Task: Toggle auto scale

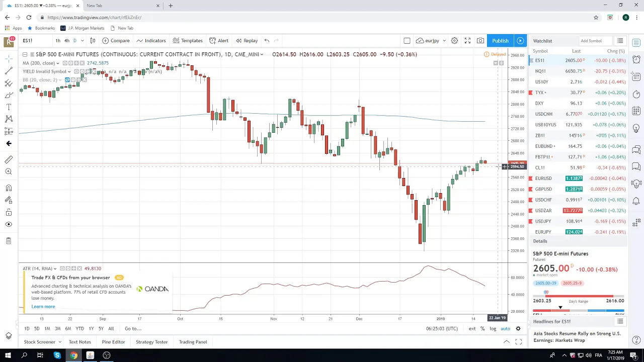Action: [505, 329]
